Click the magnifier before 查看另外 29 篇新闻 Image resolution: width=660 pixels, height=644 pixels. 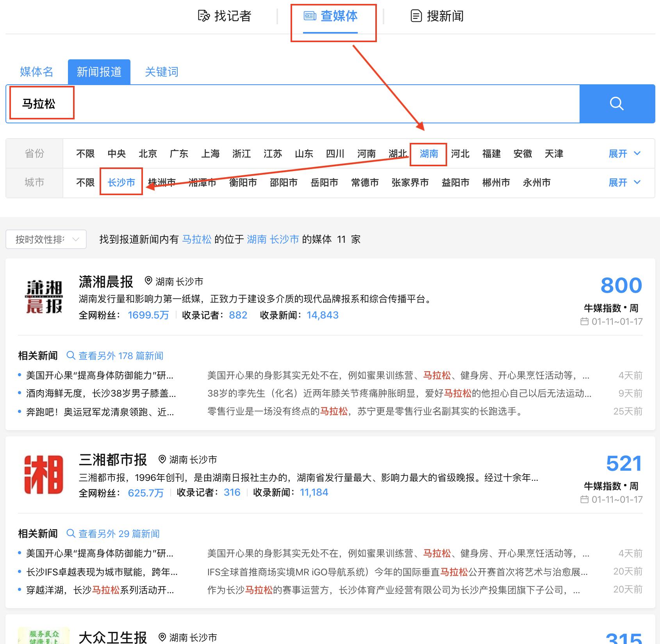pyautogui.click(x=71, y=533)
